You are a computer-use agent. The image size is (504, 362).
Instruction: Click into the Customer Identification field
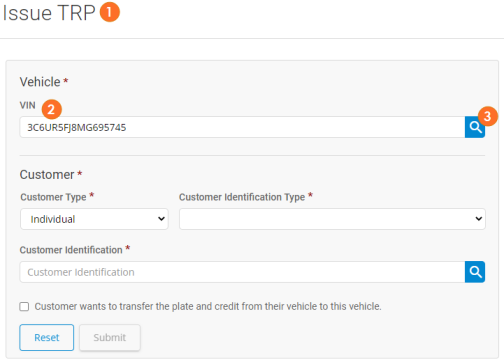pos(242,272)
